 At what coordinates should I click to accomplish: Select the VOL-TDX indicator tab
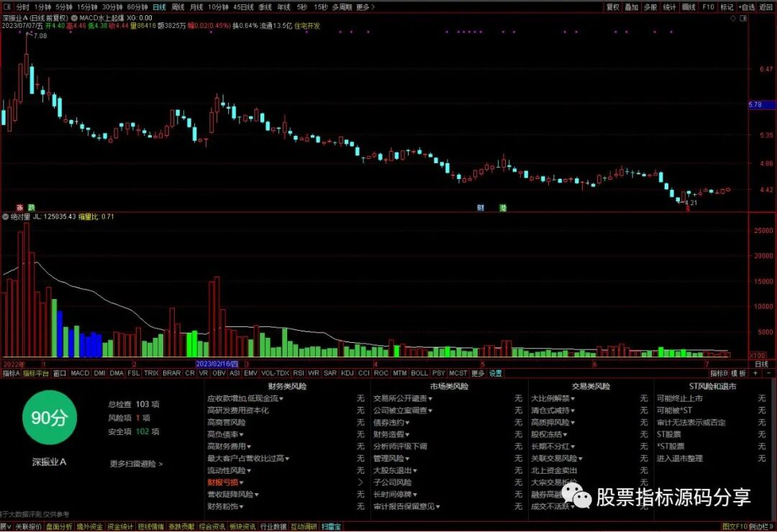click(x=275, y=373)
